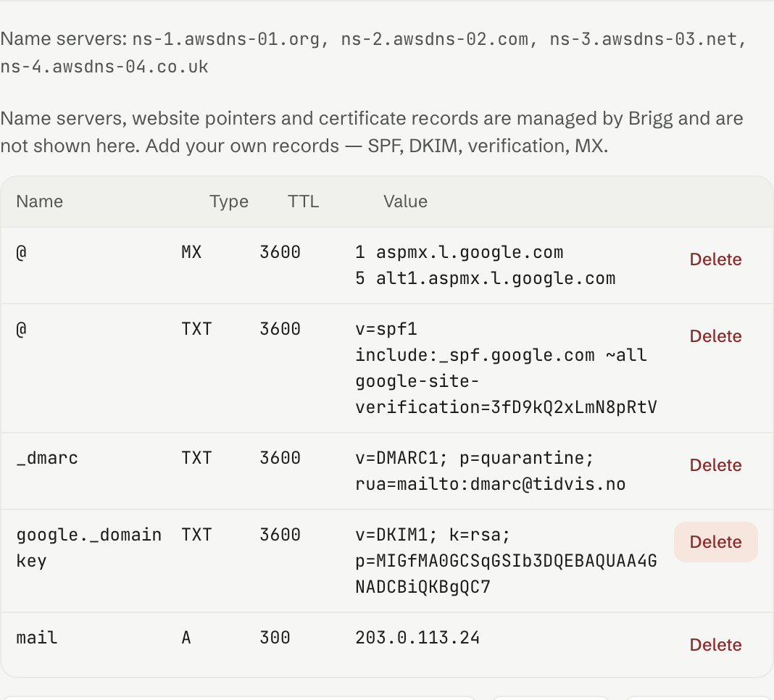Click 'include:_spf.google.com ~all' text
The image size is (774, 700).
coord(501,355)
